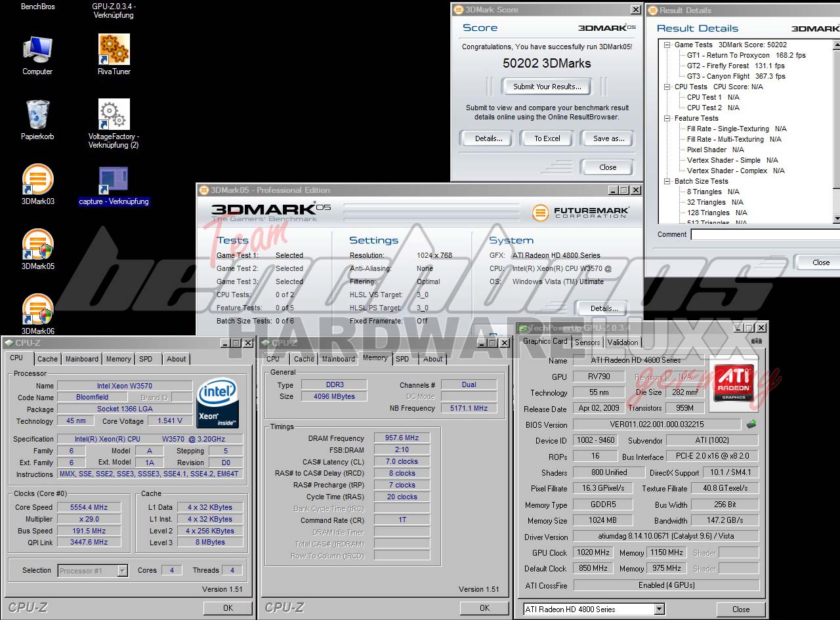The height and width of the screenshot is (620, 840).
Task: Switch to the Cache tab in CPU-Z
Action: tap(47, 359)
